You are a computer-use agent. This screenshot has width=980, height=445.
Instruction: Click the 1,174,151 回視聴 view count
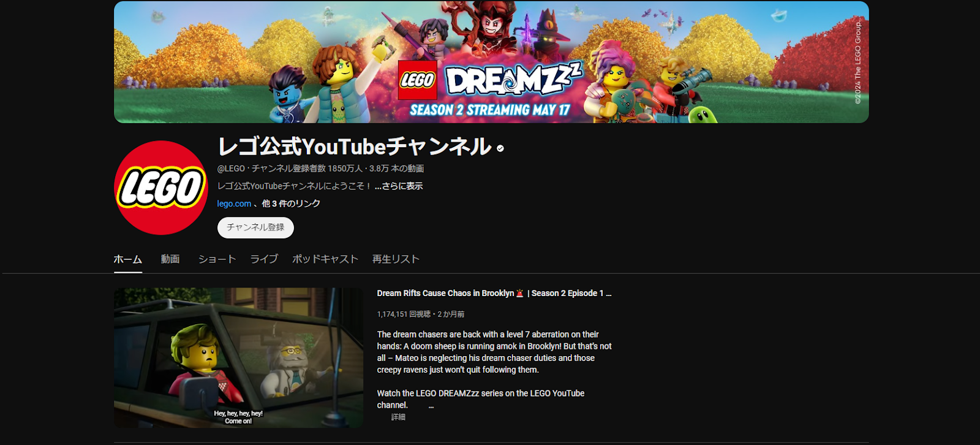404,314
